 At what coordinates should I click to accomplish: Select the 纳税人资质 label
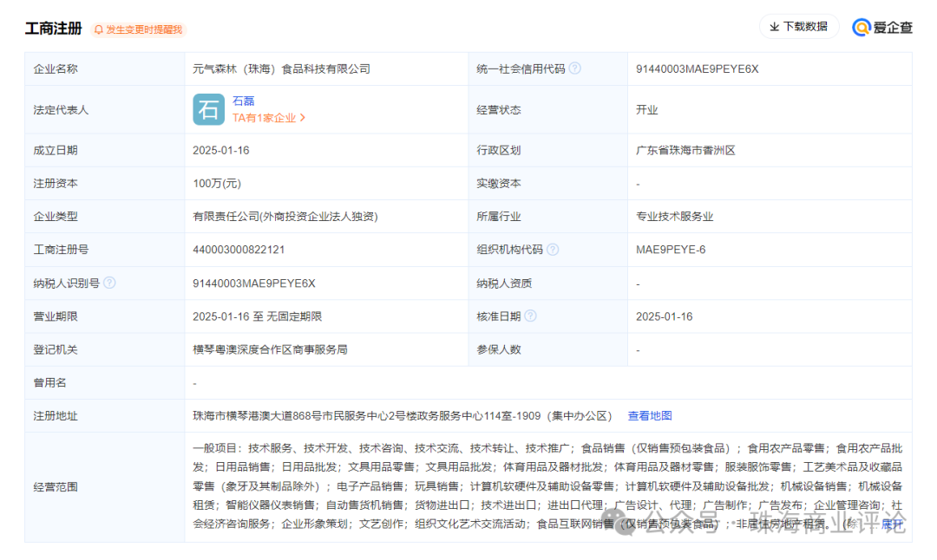click(x=504, y=283)
